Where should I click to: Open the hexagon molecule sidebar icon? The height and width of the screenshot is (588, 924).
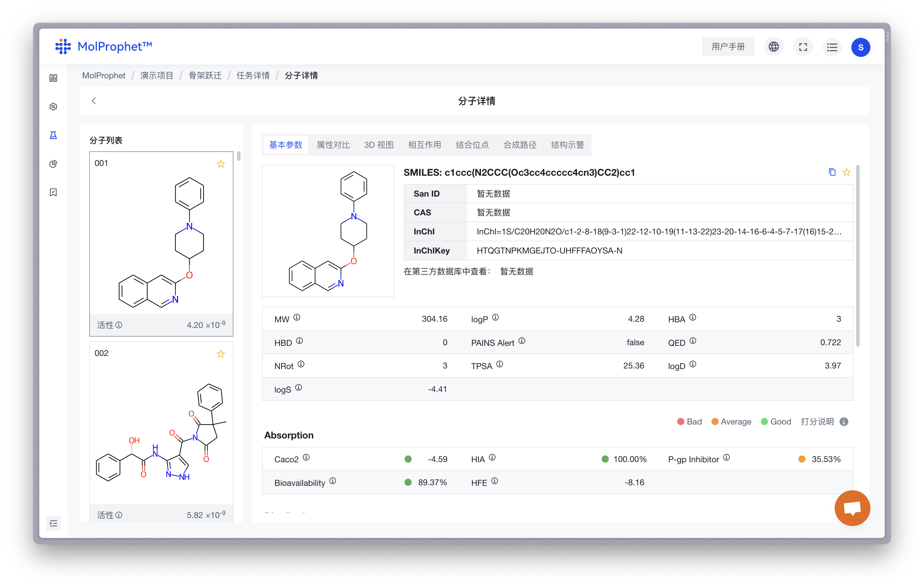coord(53,106)
